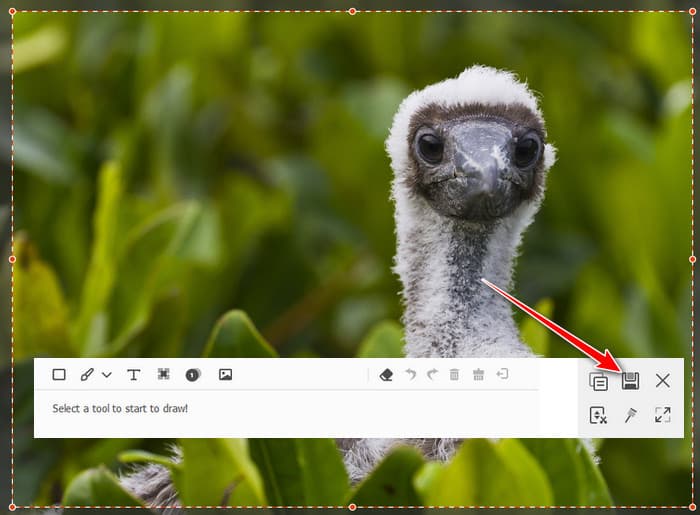Undo the last annotation

click(x=410, y=375)
